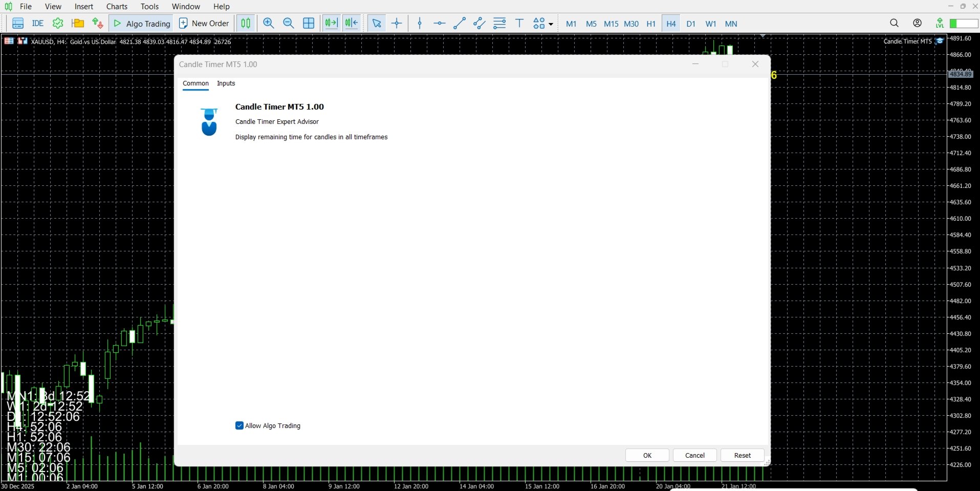Click the 4834.89 current price label
The width and height of the screenshot is (980, 491).
[961, 74]
